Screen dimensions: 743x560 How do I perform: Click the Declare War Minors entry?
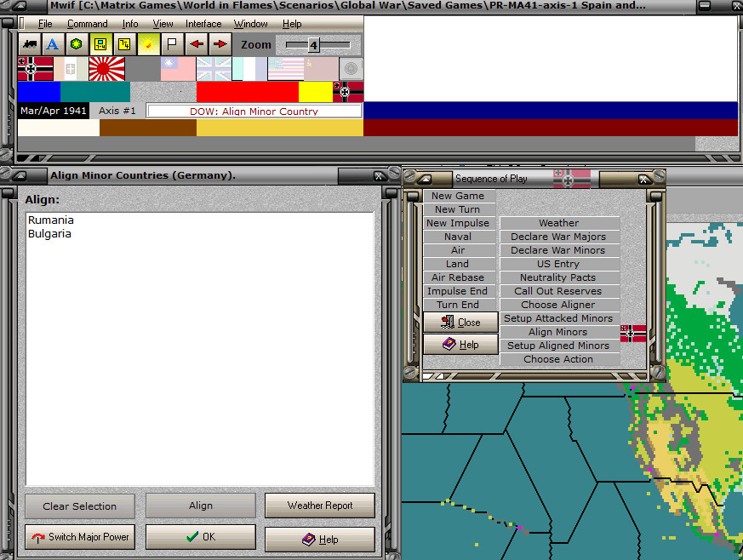[x=559, y=250]
